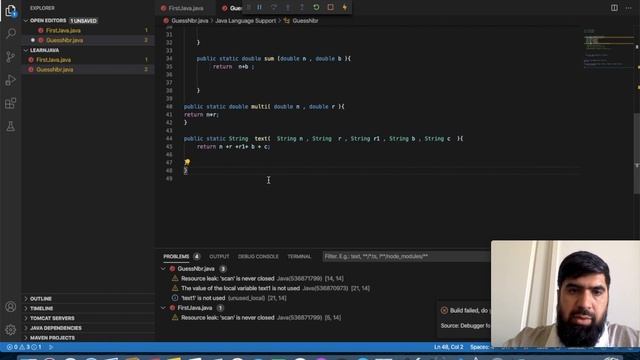Image resolution: width=640 pixels, height=360 pixels.
Task: Open the Testing flask view
Action: [11, 127]
